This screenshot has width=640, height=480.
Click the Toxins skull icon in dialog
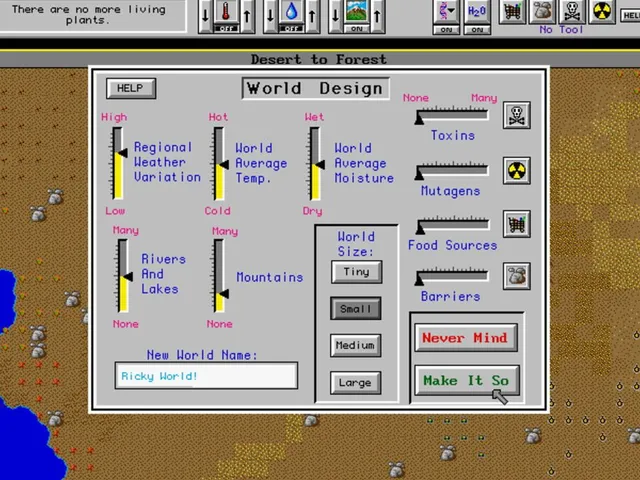[x=516, y=115]
